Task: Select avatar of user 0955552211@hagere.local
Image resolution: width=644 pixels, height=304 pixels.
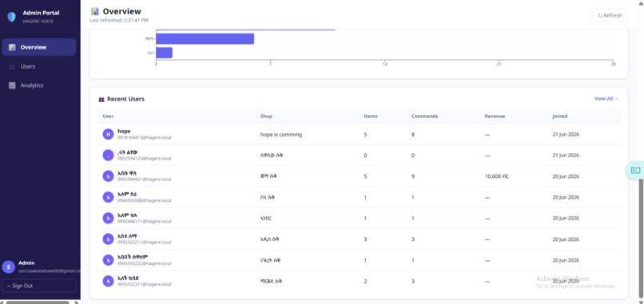Action: [x=108, y=281]
